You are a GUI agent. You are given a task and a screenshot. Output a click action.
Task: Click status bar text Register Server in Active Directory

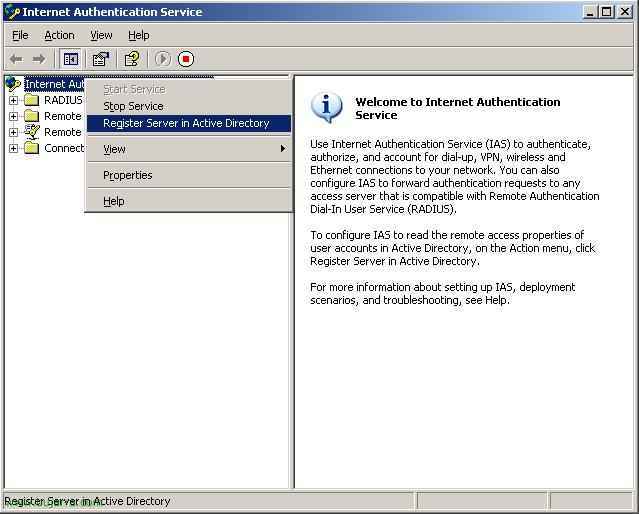(x=87, y=501)
